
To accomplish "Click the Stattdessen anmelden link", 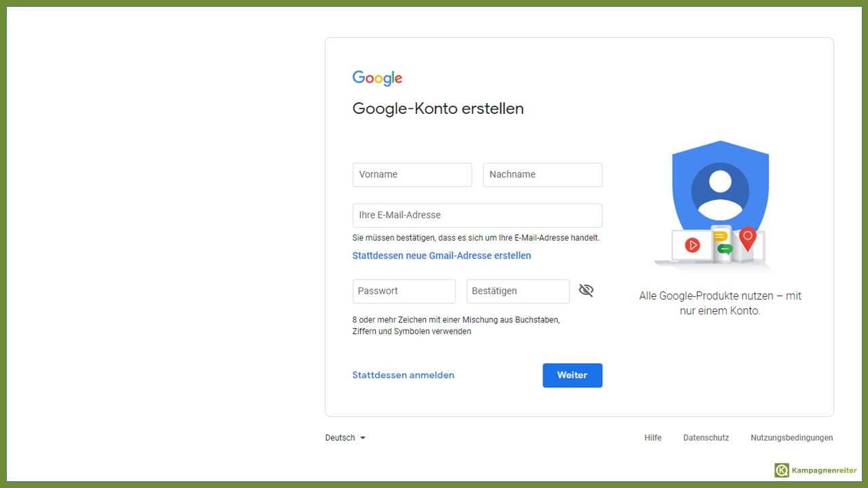I will (x=403, y=375).
